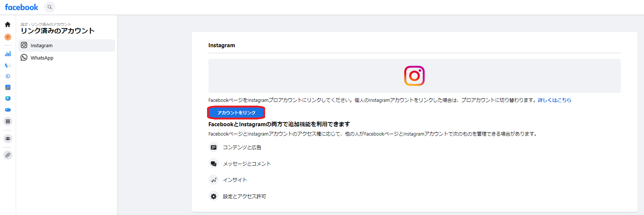
Task: Click the blue アカウントをリンク button
Action: point(236,112)
